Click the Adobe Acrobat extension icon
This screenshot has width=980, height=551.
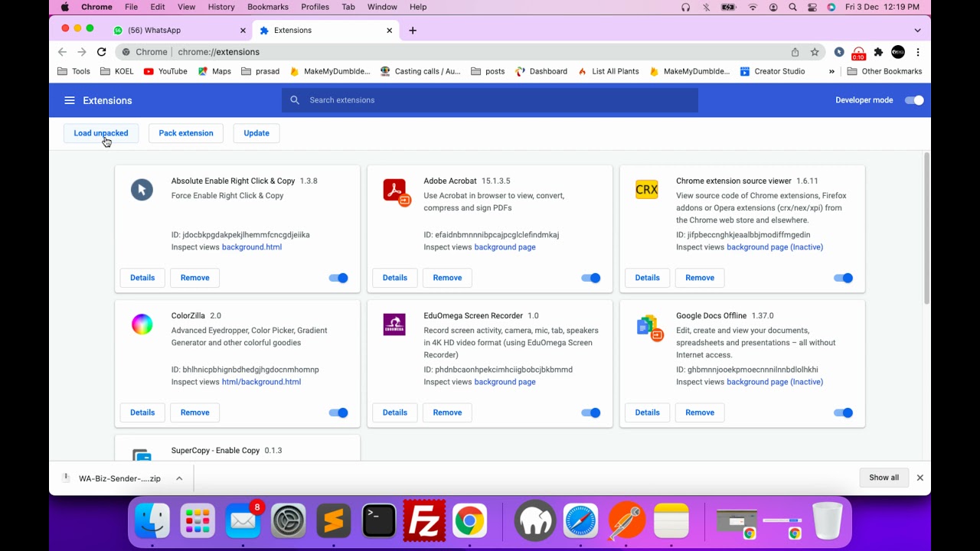397,191
